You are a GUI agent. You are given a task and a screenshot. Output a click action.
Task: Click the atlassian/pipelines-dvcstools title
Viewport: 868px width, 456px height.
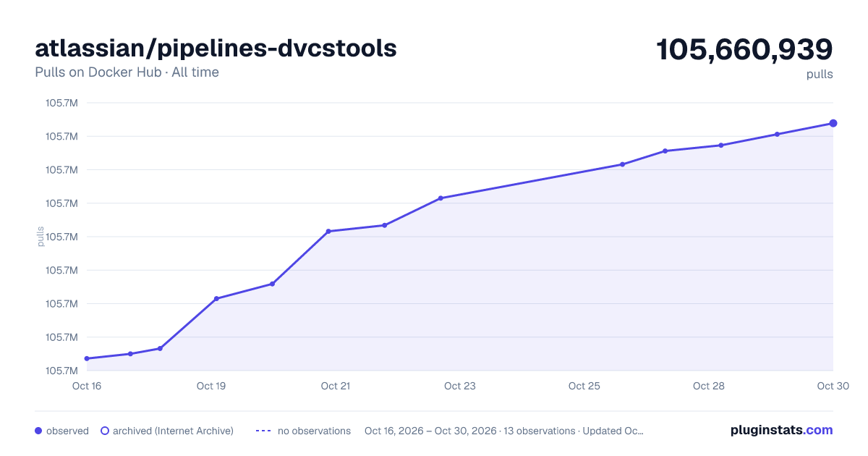click(x=216, y=48)
